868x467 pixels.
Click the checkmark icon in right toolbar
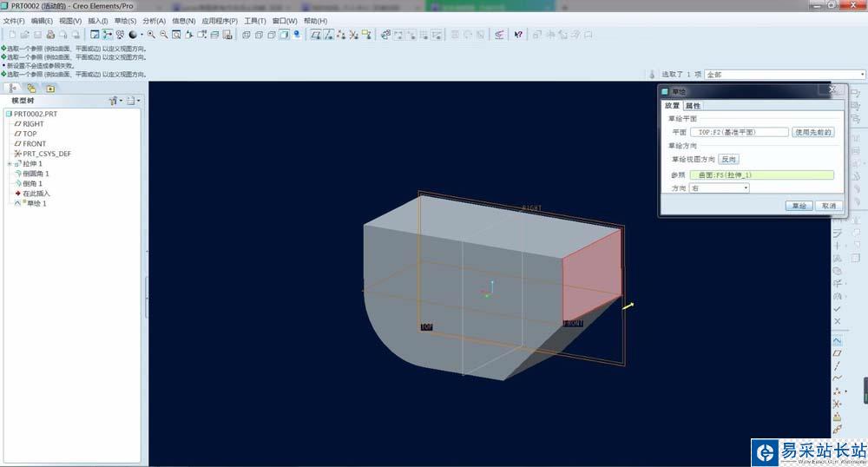[837, 309]
